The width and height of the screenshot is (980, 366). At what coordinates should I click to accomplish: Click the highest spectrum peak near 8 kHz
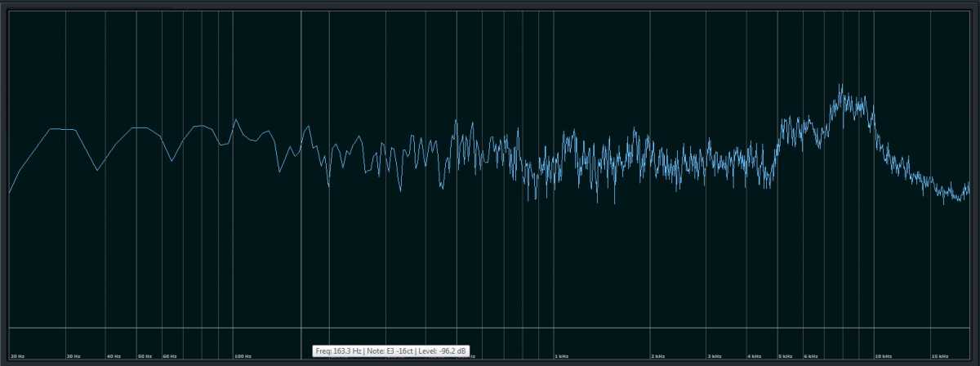click(841, 85)
